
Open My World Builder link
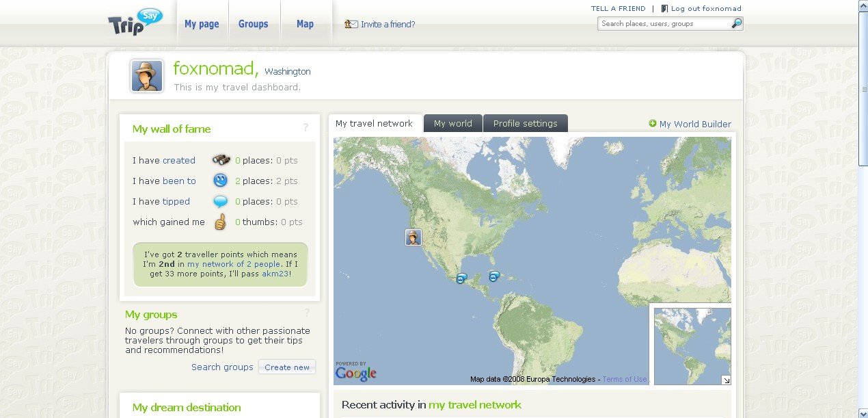(x=695, y=124)
